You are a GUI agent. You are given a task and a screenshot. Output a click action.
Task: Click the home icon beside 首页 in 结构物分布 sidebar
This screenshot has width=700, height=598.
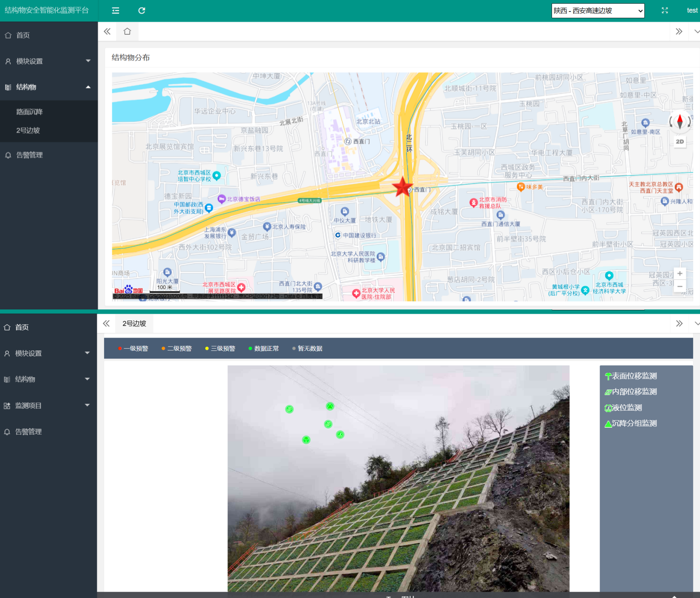8,35
